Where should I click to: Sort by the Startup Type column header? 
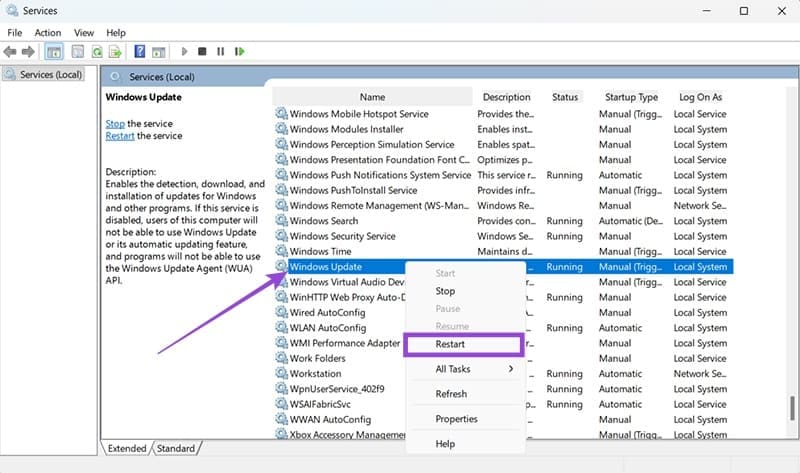(631, 97)
